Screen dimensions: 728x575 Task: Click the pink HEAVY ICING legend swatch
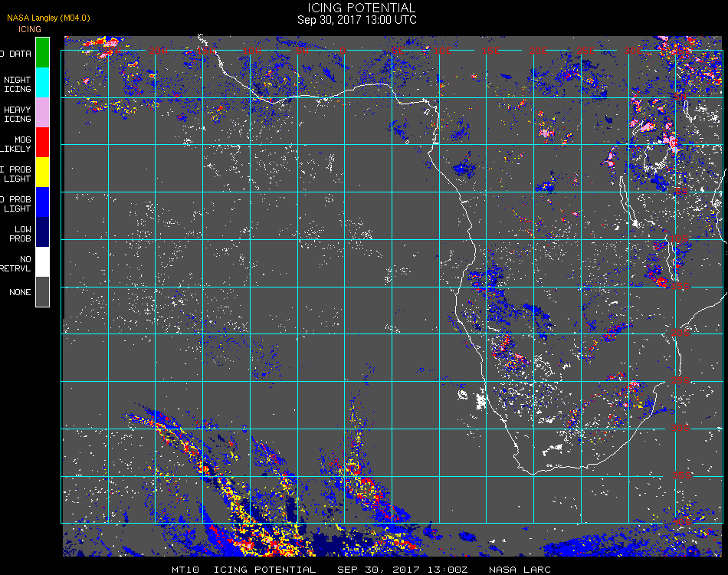click(x=43, y=112)
